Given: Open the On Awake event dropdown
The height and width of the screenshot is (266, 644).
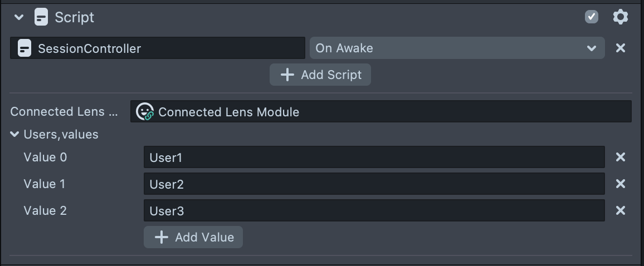Looking at the screenshot, I should coord(457,48).
